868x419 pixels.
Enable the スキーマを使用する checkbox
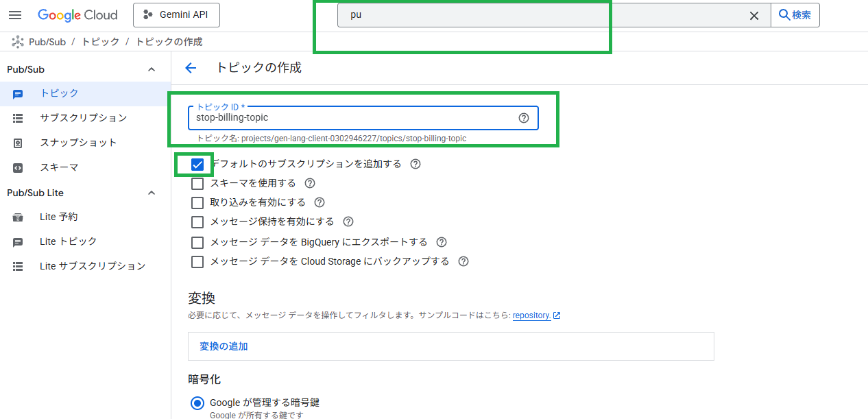pos(197,184)
